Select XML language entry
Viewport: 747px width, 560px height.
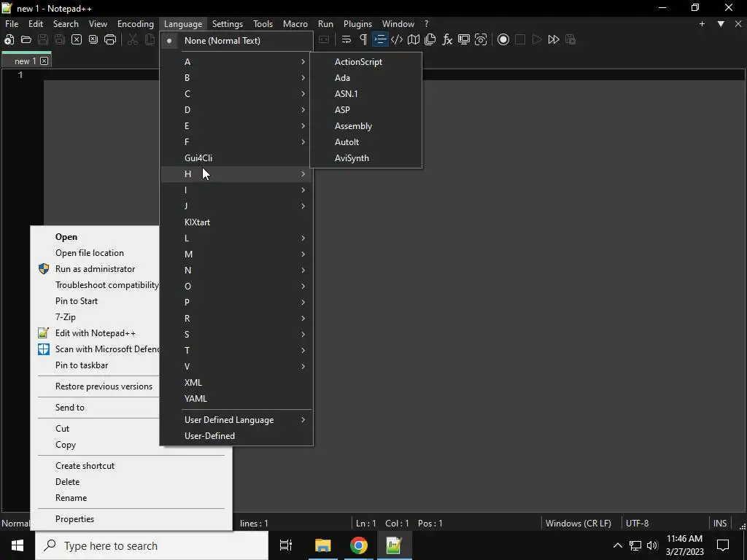pyautogui.click(x=237, y=383)
